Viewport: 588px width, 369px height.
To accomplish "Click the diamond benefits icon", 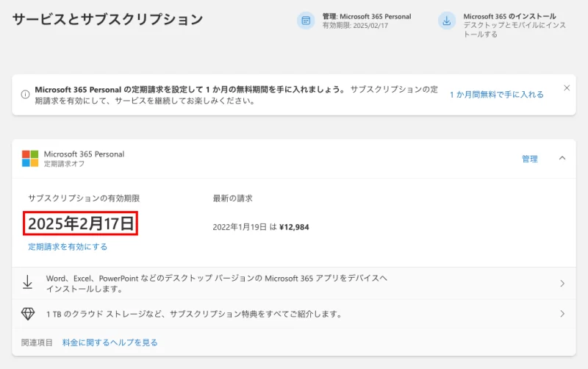I will (x=28, y=314).
